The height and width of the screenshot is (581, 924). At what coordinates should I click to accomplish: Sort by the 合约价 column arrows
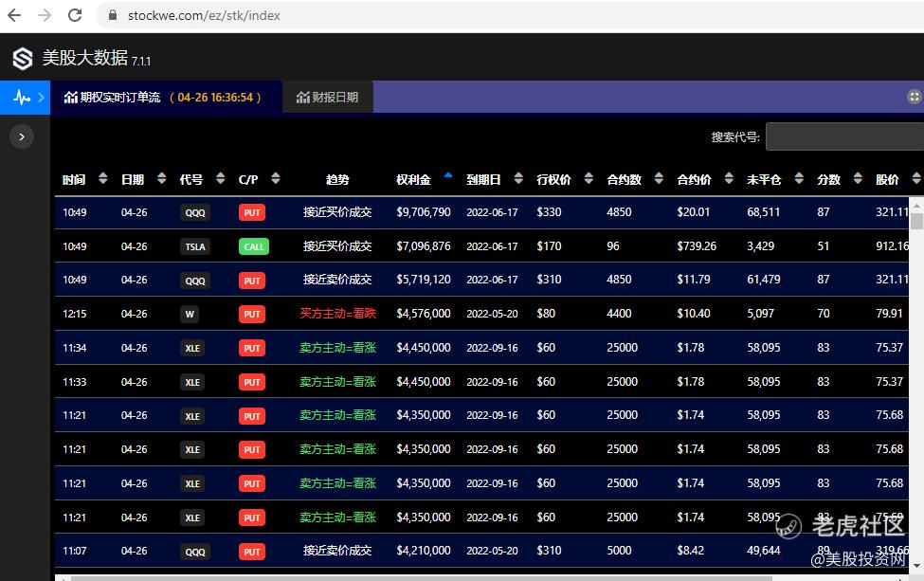pos(729,178)
